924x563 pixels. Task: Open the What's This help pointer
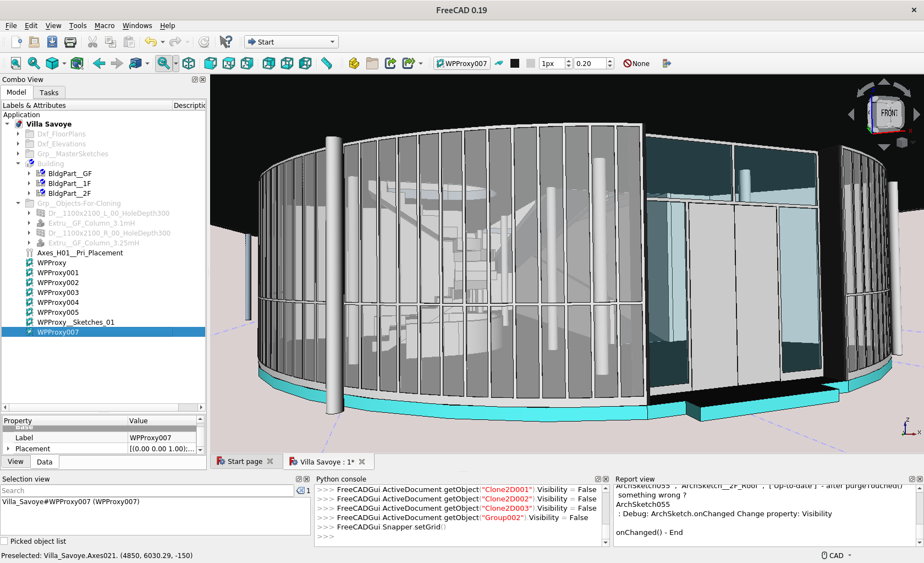[226, 42]
